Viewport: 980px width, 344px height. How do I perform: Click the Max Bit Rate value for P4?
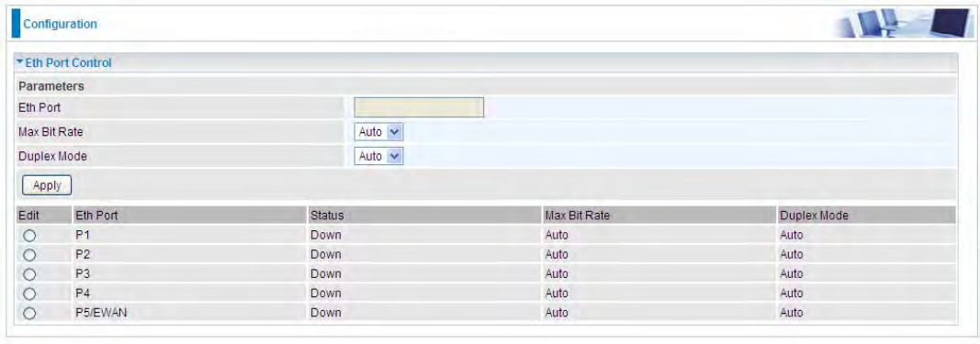click(x=557, y=293)
